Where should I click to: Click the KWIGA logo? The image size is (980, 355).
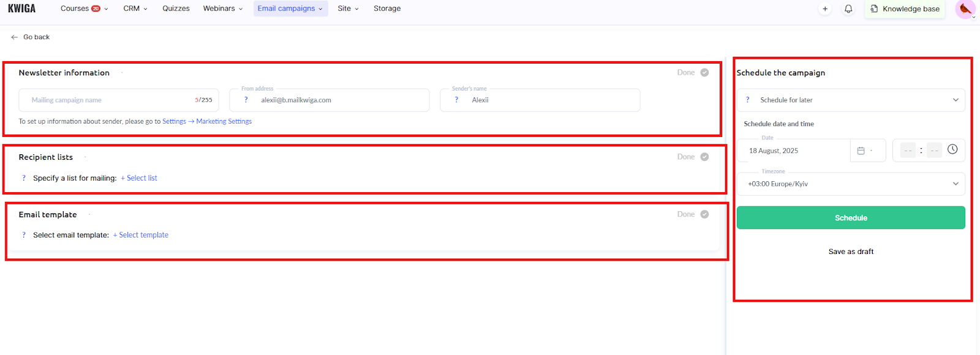pos(21,9)
